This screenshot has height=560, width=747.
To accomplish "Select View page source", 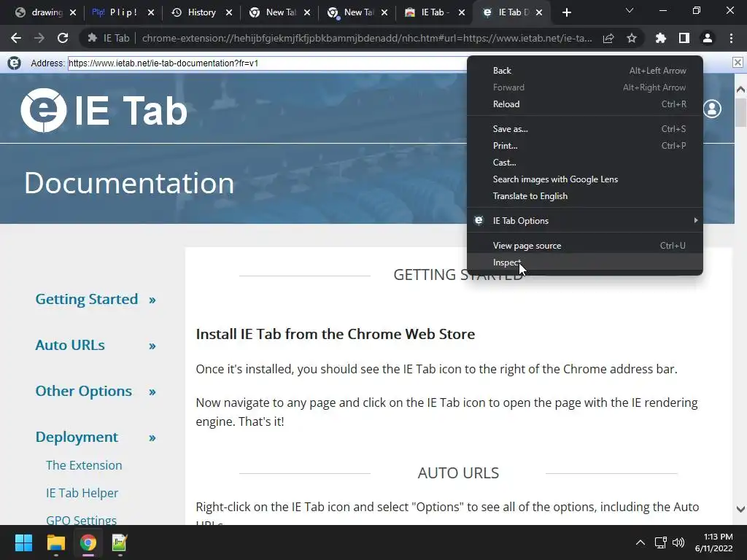I will (x=584, y=245).
